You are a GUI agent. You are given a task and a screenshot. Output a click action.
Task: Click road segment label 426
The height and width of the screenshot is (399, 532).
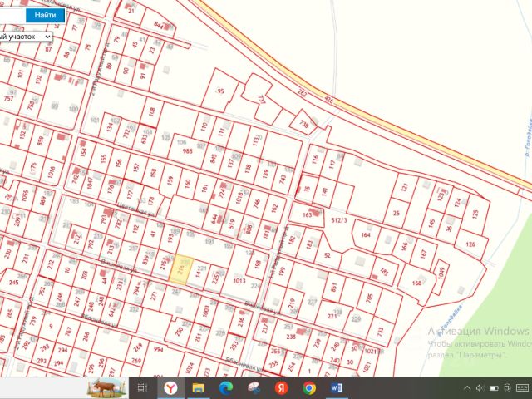point(328,100)
